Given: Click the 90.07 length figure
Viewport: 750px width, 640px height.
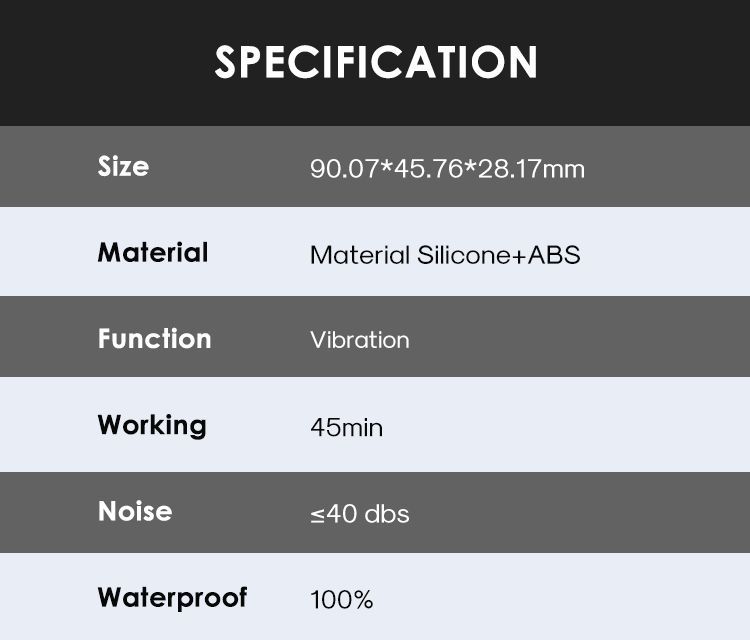Looking at the screenshot, I should pyautogui.click(x=342, y=168).
